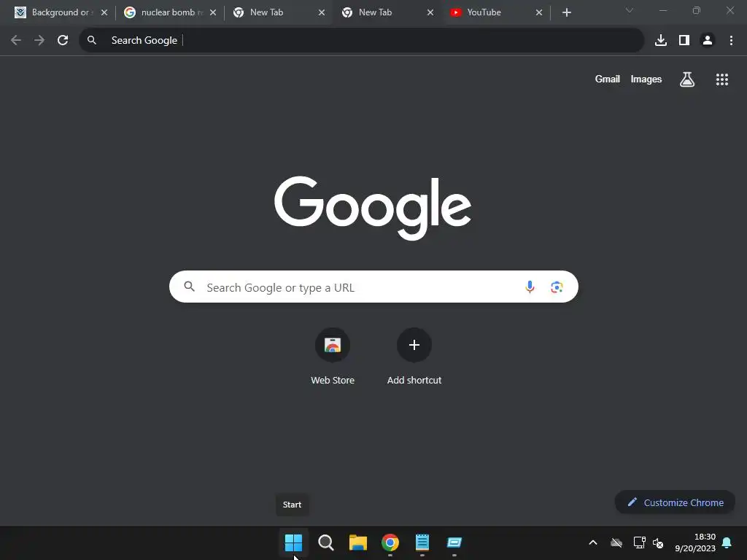Close the YouTube tab
Viewport: 747px width, 560px height.
click(x=539, y=12)
